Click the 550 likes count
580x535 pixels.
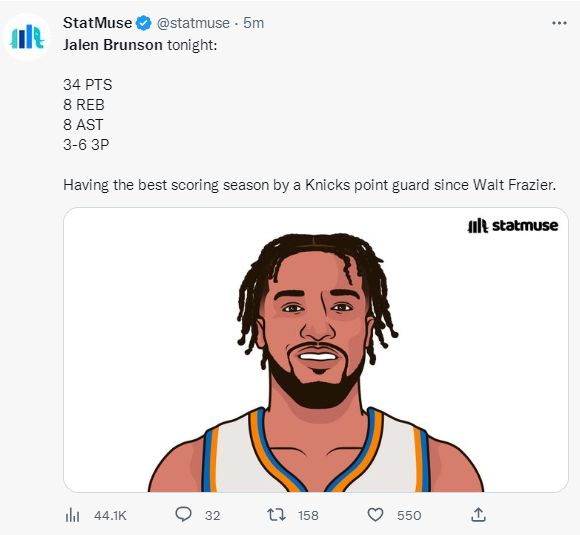409,515
